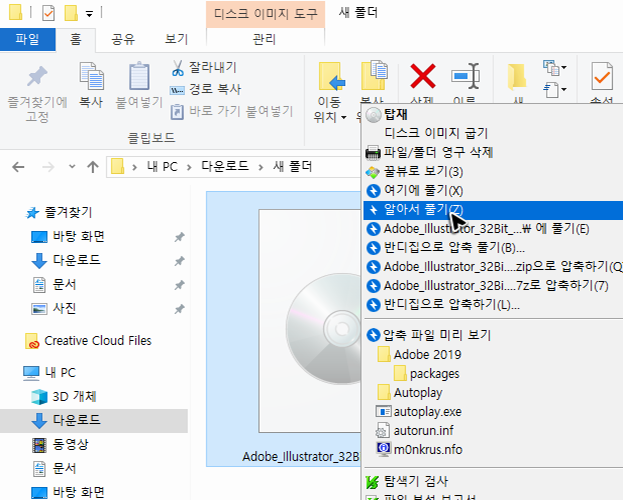Click Copy path (경로 복사)
The image size is (623, 500).
[205, 89]
